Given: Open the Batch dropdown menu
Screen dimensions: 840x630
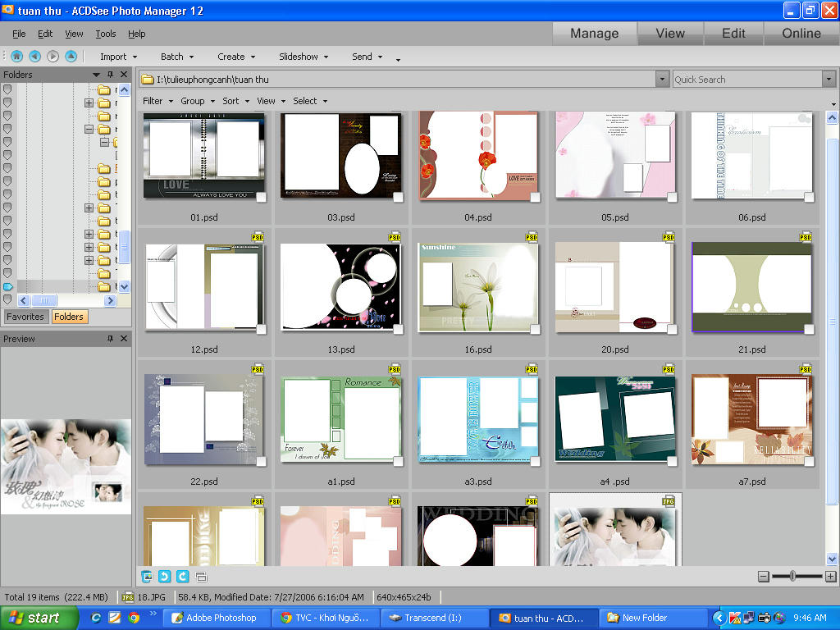Looking at the screenshot, I should (x=177, y=57).
